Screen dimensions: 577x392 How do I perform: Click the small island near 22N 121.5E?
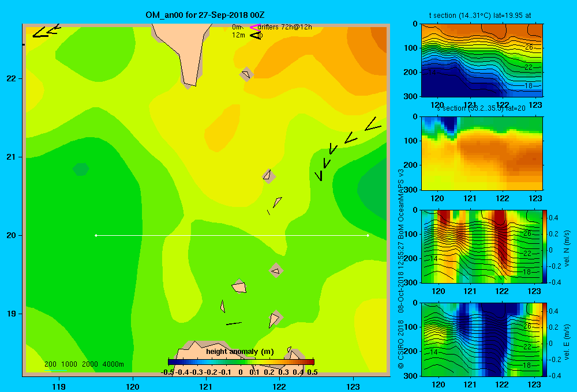pos(246,74)
